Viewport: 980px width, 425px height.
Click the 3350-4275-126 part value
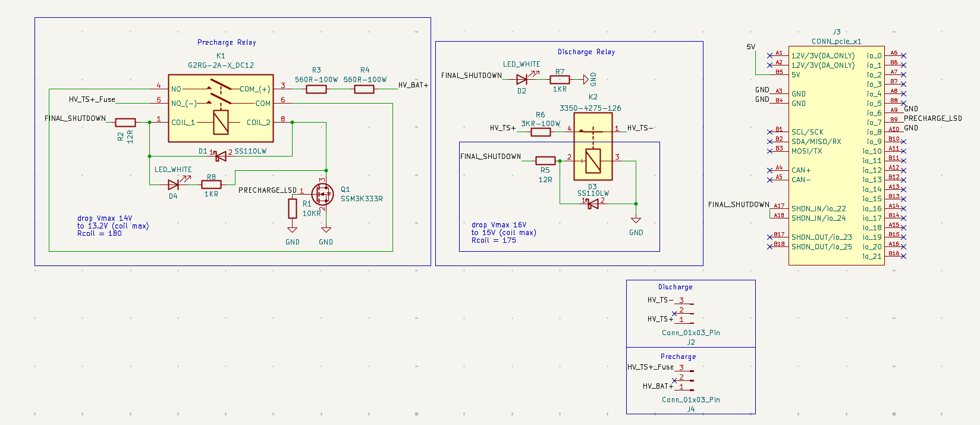click(x=590, y=108)
